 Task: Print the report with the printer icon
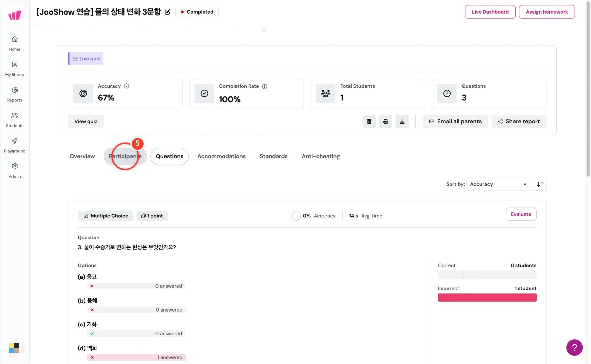(x=386, y=121)
